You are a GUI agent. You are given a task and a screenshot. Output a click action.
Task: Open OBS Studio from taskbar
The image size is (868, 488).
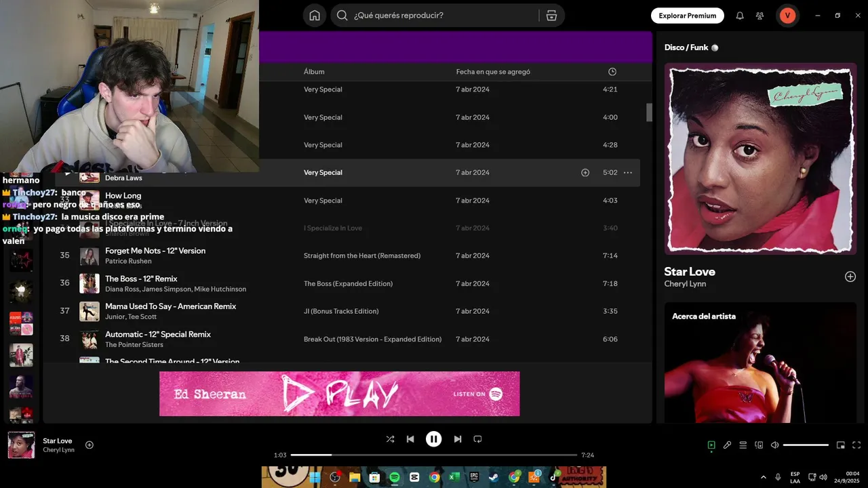click(x=335, y=477)
